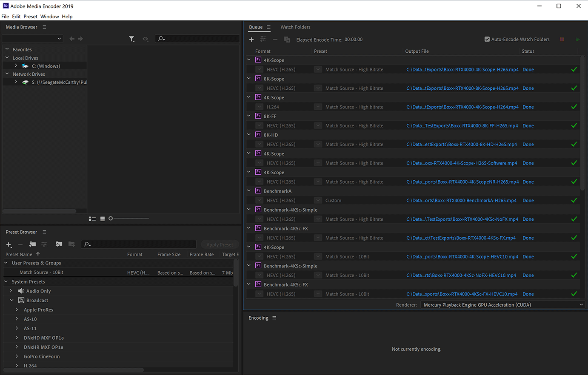This screenshot has height=375, width=588.
Task: Open the file type filter icon
Action: (132, 39)
